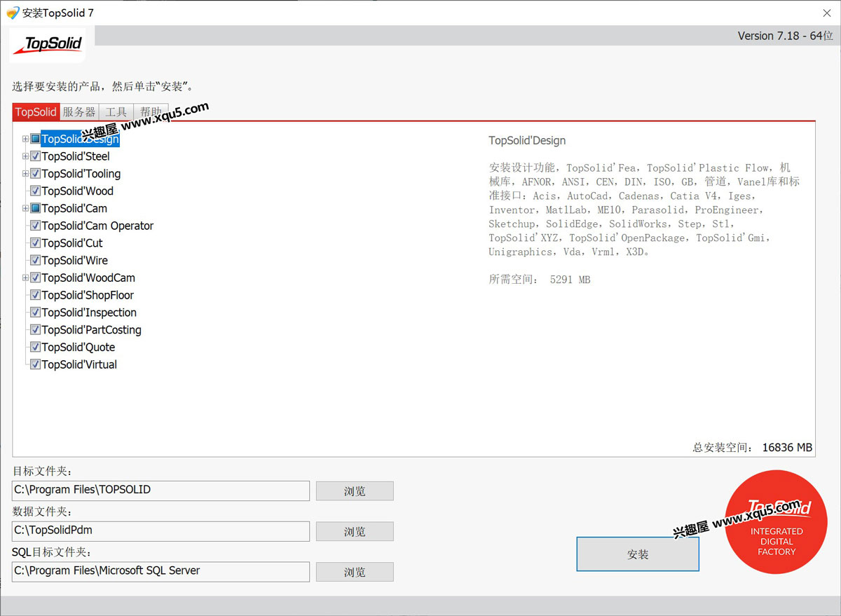Uncheck the TopSolid'Cut checkbox
841x616 pixels.
point(35,243)
